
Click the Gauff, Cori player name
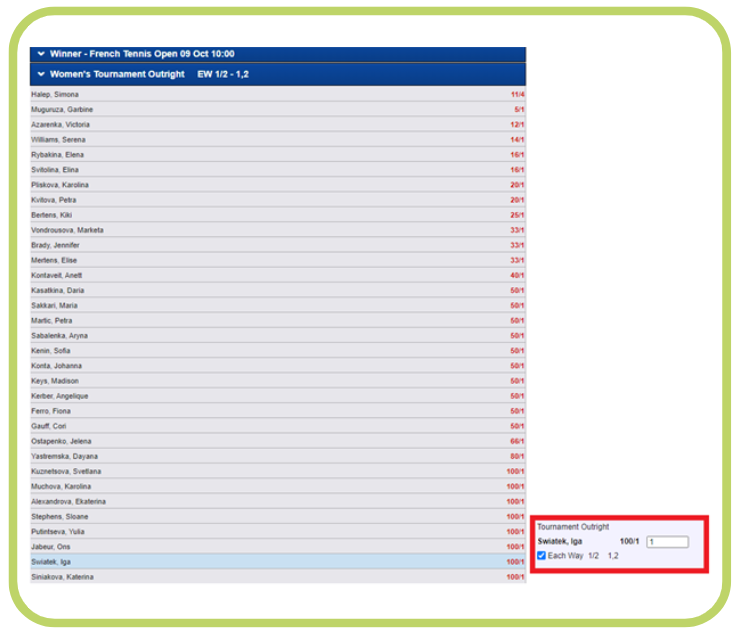pyautogui.click(x=49, y=426)
